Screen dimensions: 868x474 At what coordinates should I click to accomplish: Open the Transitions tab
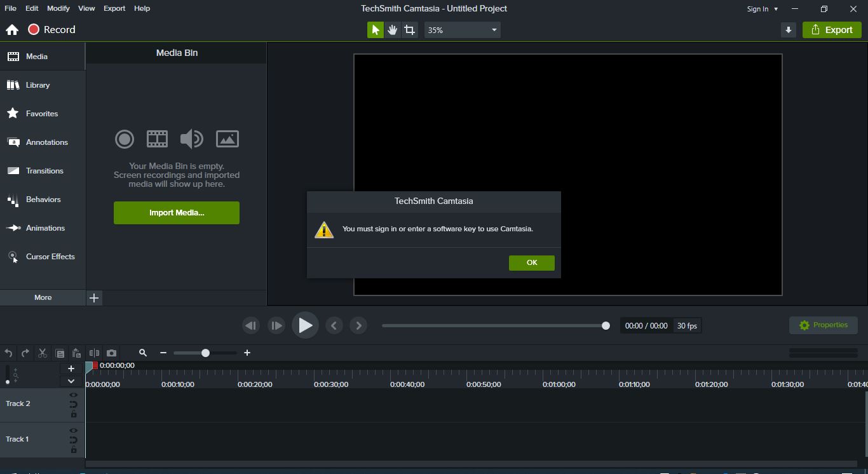(43, 171)
